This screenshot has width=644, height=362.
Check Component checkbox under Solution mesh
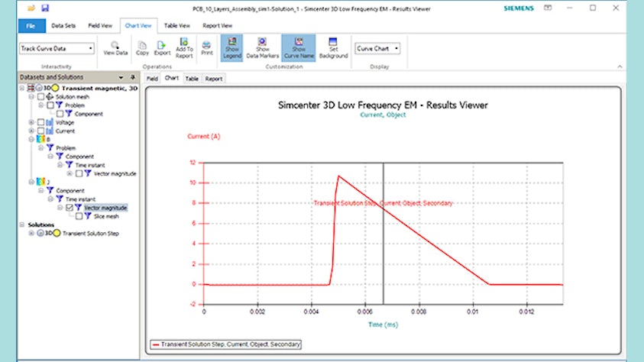pos(60,114)
